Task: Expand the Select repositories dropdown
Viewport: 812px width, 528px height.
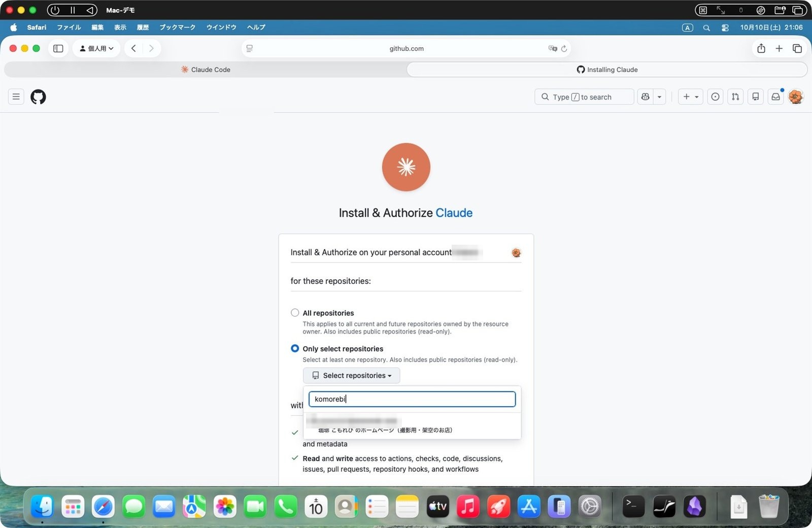Action: click(x=351, y=375)
